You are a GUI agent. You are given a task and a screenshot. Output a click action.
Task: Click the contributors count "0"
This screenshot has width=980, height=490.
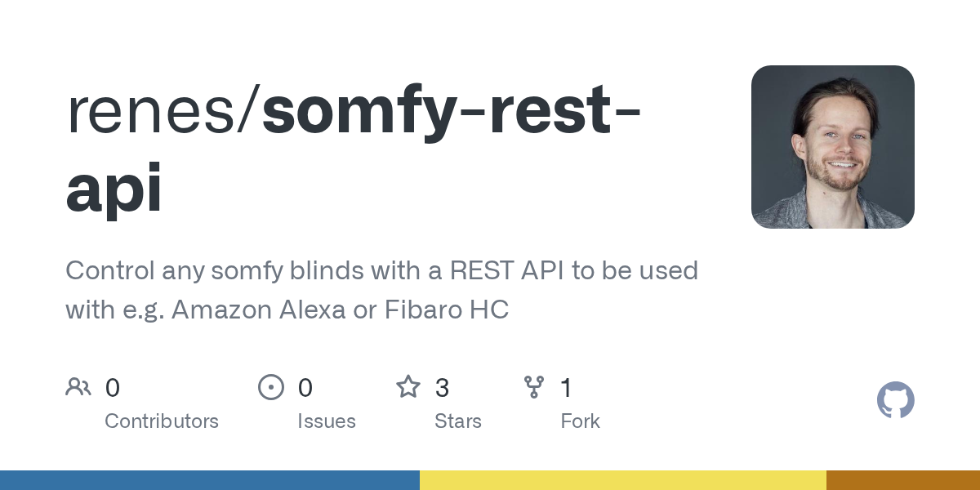[113, 387]
